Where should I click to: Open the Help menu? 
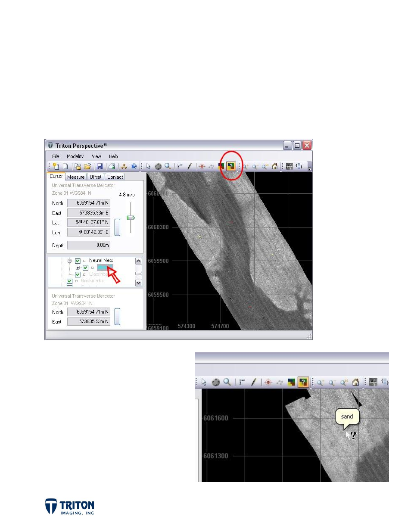[113, 156]
